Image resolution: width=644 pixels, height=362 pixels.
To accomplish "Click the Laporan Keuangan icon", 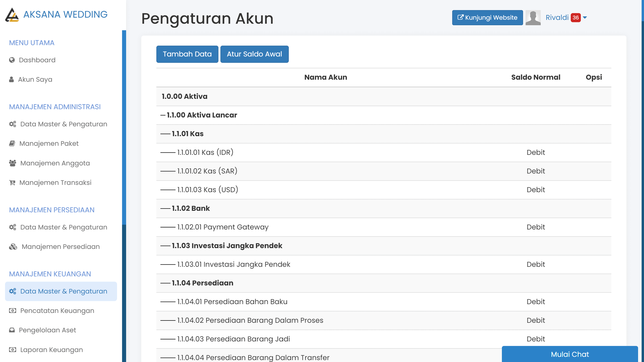I will pos(12,350).
